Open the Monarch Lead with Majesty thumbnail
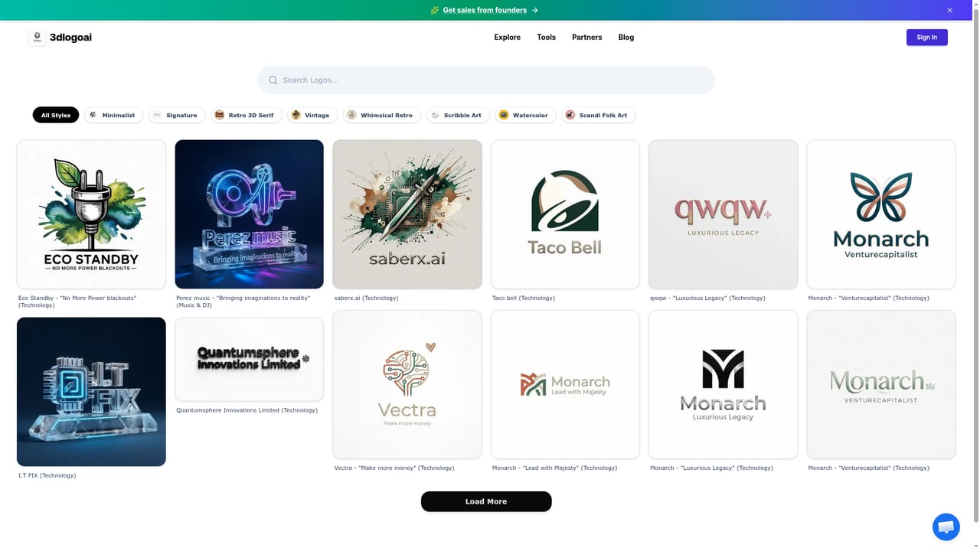This screenshot has height=551, width=980. point(565,384)
